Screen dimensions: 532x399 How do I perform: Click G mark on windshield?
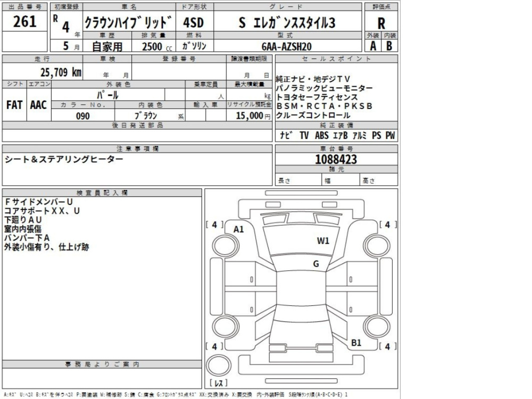point(316,264)
